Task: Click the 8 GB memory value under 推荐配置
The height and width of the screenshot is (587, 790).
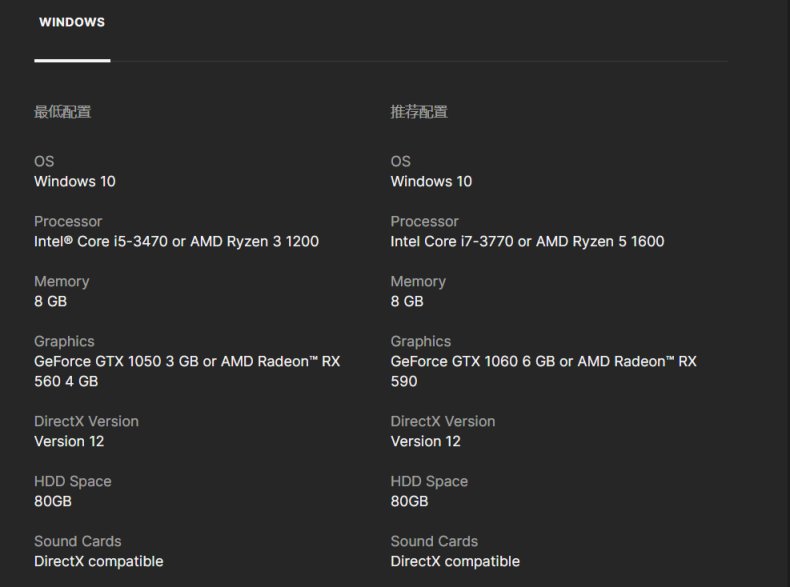Action: point(407,301)
